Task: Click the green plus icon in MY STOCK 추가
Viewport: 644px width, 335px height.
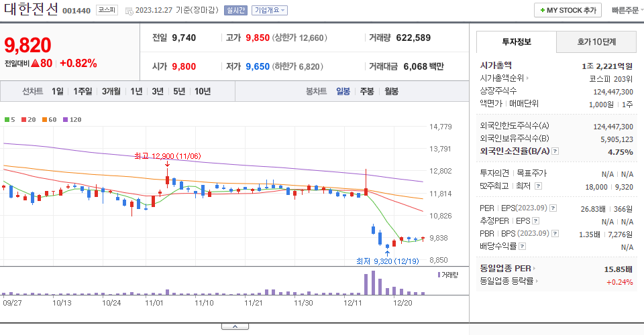Action: pos(543,10)
